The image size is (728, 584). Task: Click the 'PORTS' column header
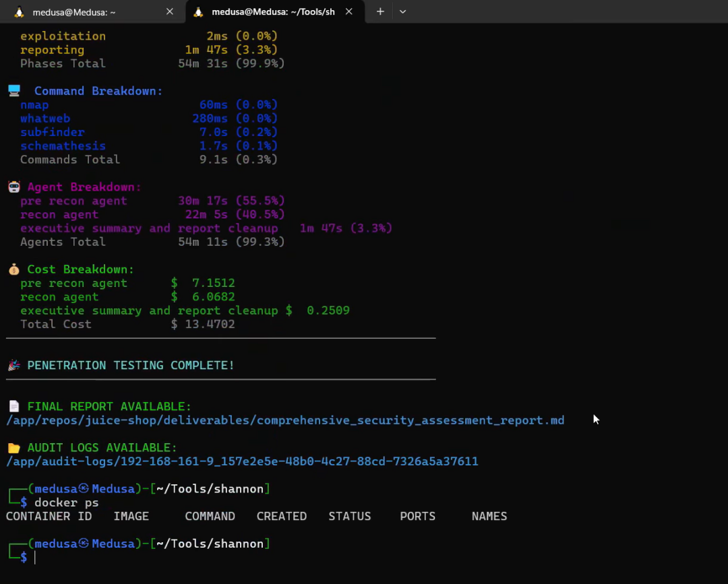click(418, 516)
